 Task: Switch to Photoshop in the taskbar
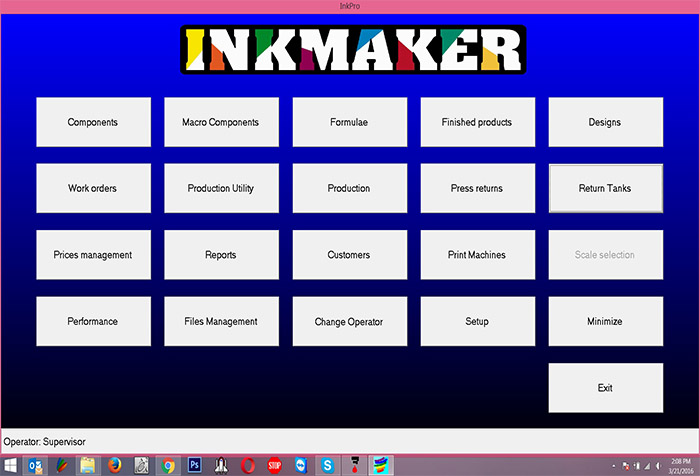point(195,465)
